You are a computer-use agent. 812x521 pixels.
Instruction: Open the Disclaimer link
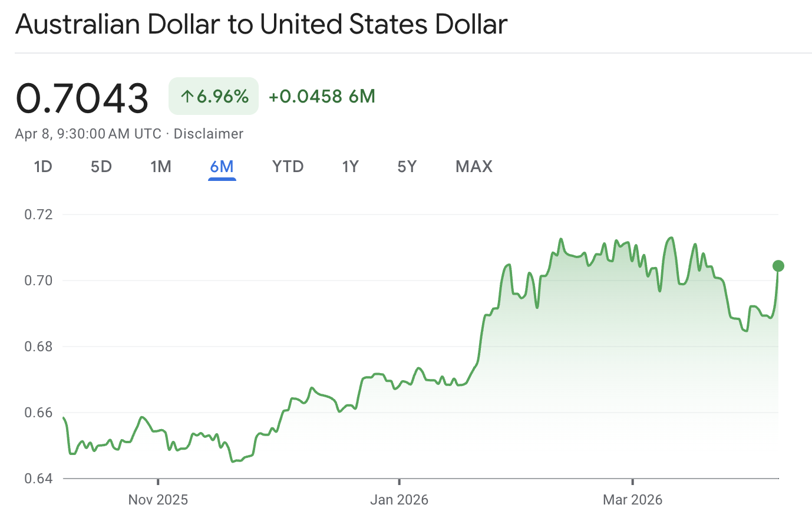pyautogui.click(x=208, y=134)
